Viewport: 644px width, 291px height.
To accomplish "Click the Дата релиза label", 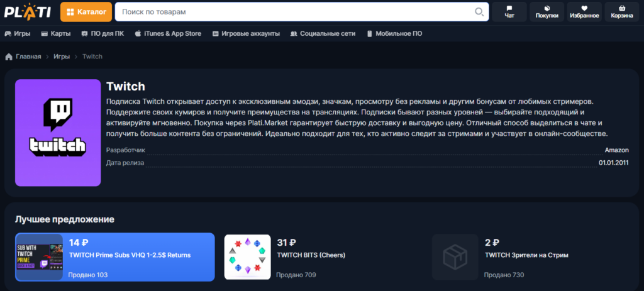I will (x=125, y=163).
